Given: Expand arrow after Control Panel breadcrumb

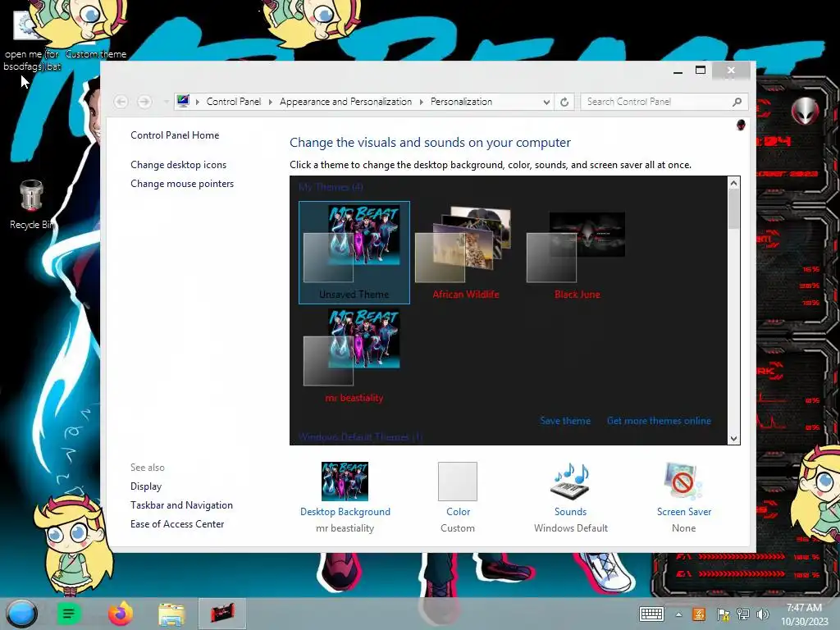Looking at the screenshot, I should point(271,102).
